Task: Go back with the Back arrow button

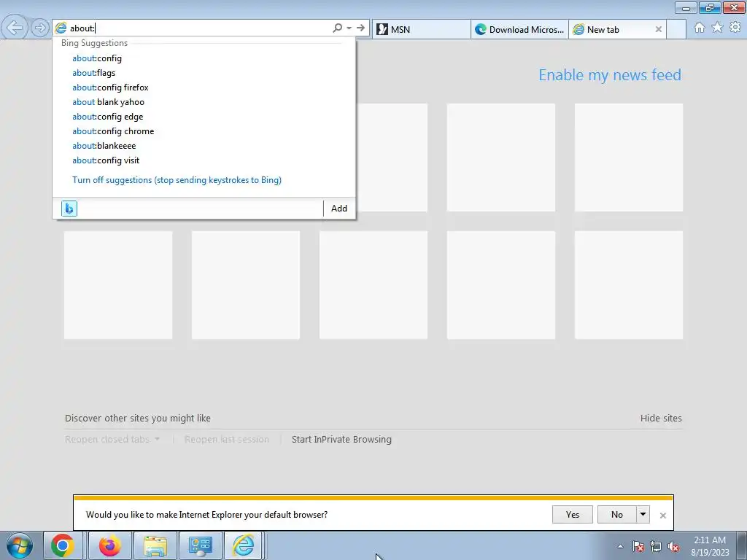Action: [15, 28]
